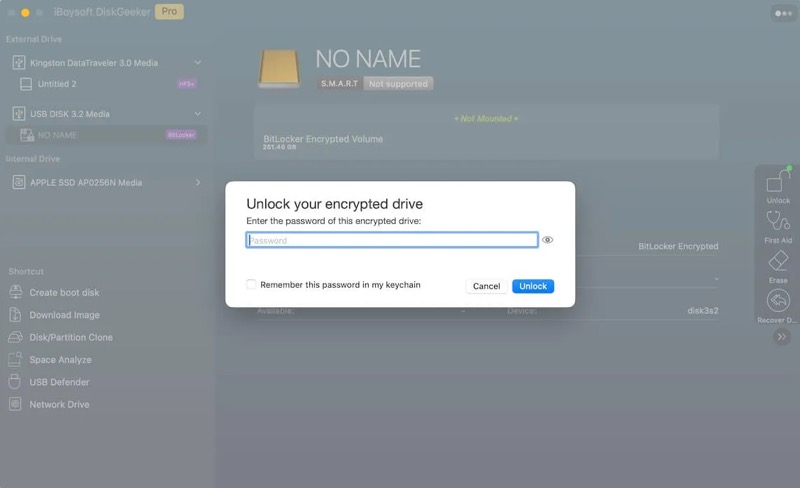Screen dimensions: 800x488
Task: Click the BitLocker badge beside NO NAME
Action: tap(181, 135)
